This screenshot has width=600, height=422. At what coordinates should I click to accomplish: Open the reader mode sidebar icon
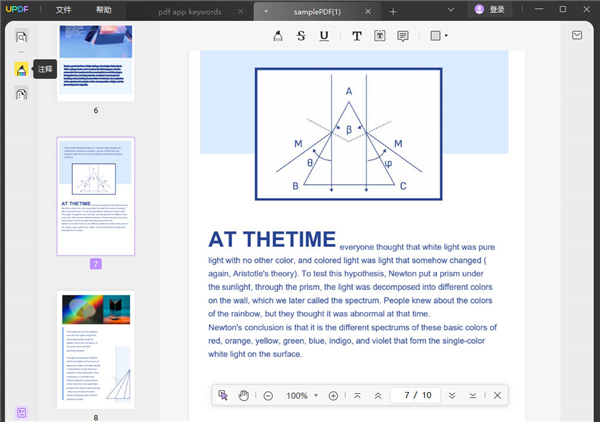click(x=21, y=37)
